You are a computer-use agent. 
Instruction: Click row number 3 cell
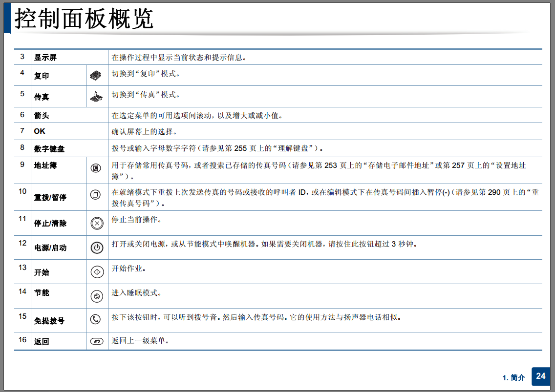point(22,57)
